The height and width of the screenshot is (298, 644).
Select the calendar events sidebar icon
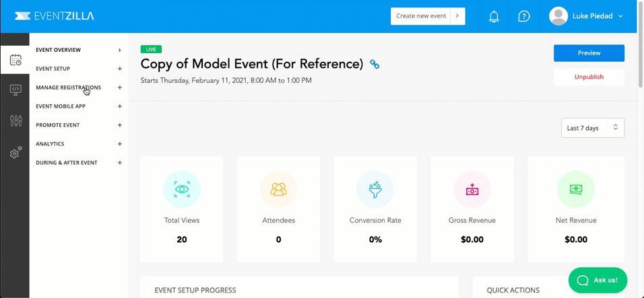pyautogui.click(x=15, y=60)
